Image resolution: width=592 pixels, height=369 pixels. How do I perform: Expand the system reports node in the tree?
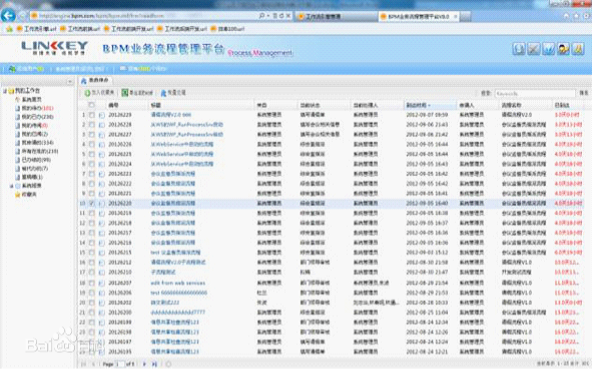click(12, 186)
